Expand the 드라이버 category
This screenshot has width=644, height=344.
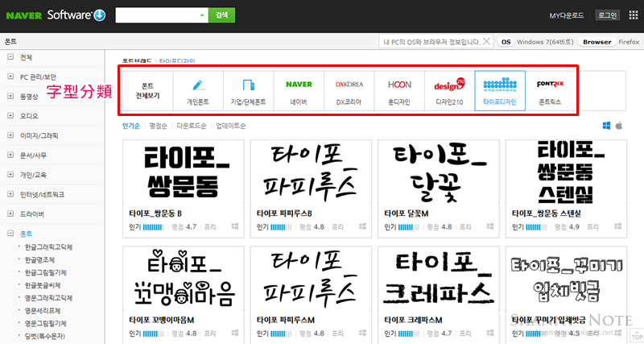[10, 213]
